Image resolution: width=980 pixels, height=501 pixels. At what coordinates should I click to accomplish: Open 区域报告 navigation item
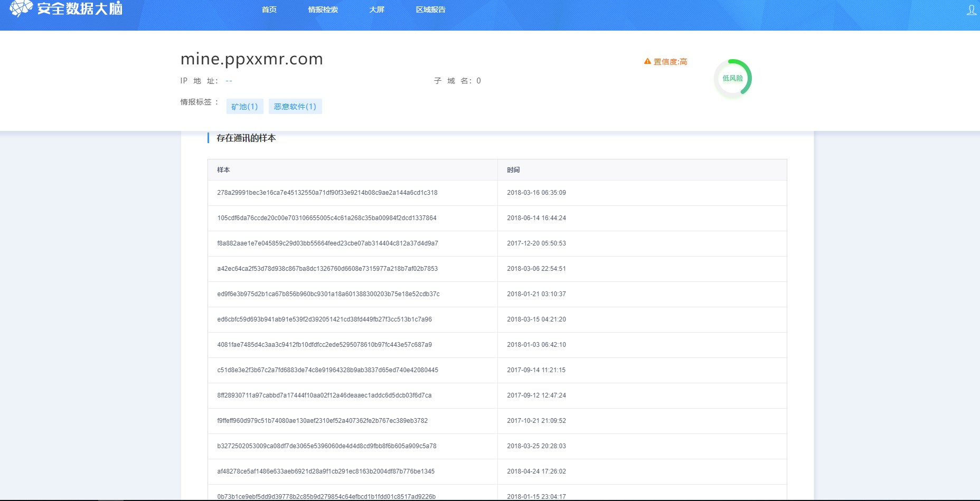coord(431,10)
